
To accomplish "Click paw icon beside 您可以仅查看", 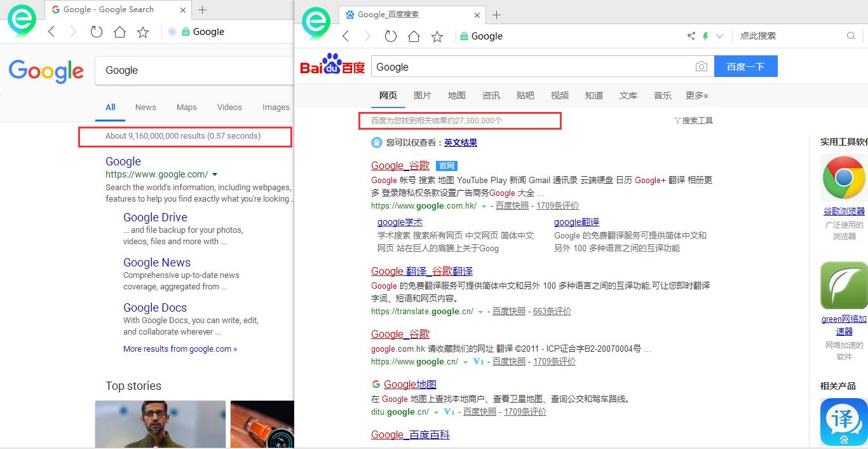I will [x=377, y=142].
